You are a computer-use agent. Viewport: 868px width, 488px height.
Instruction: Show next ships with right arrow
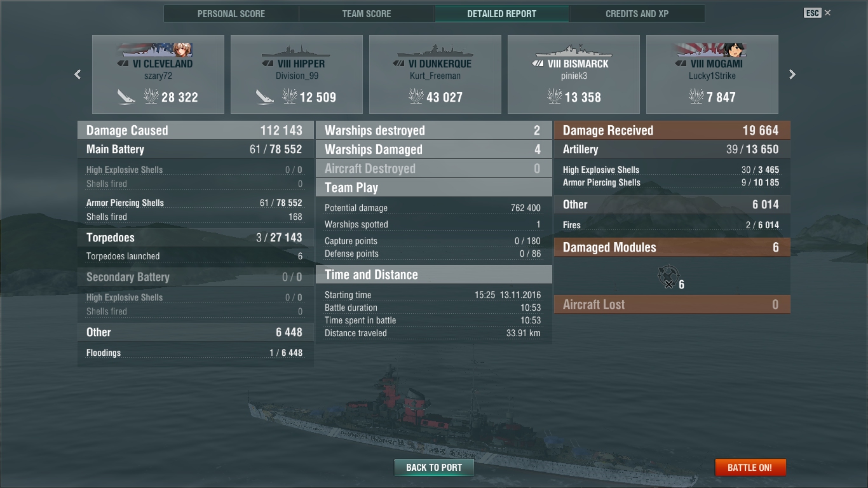[792, 74]
